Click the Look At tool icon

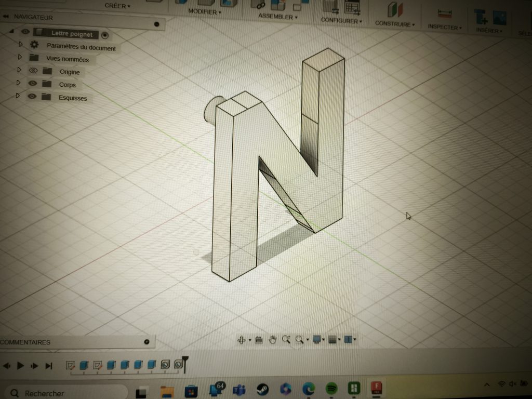coord(259,339)
